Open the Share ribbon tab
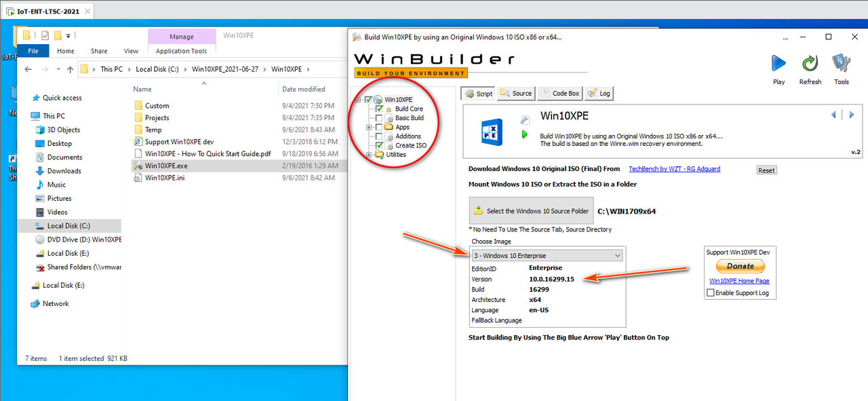The width and height of the screenshot is (868, 401). (99, 51)
